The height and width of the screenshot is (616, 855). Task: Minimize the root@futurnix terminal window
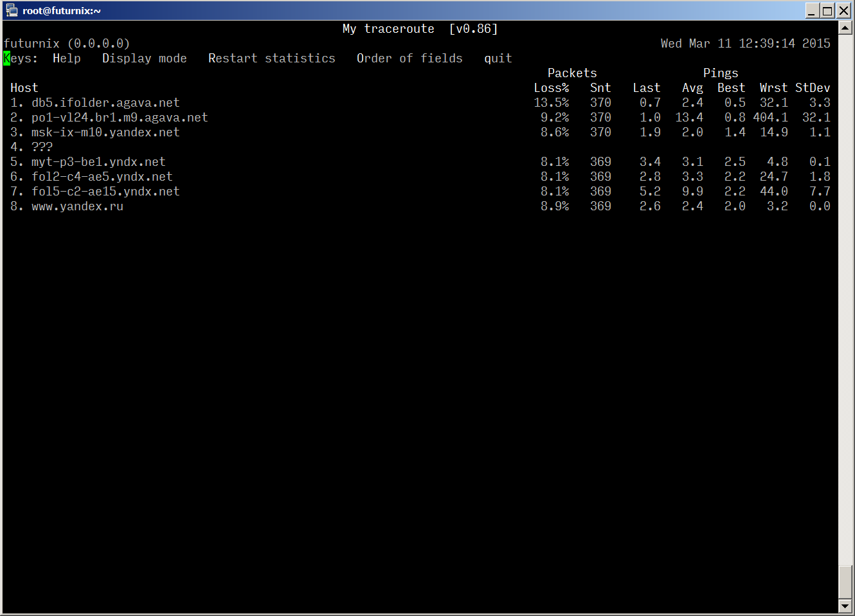(x=812, y=11)
